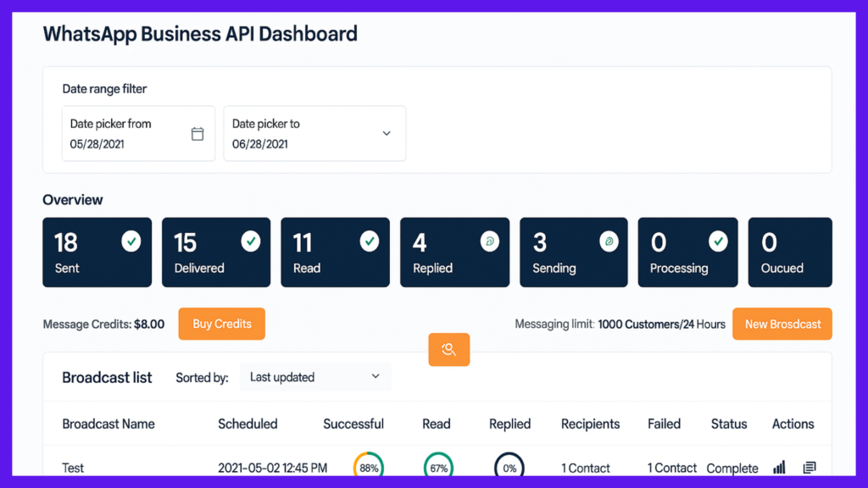
Task: Click the checkmark icon on Delivered card
Action: [250, 242]
